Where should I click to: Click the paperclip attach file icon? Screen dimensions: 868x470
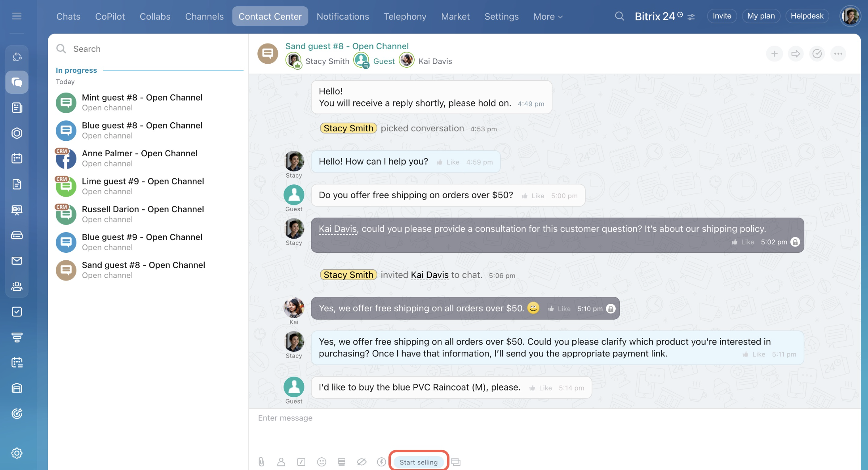point(261,462)
